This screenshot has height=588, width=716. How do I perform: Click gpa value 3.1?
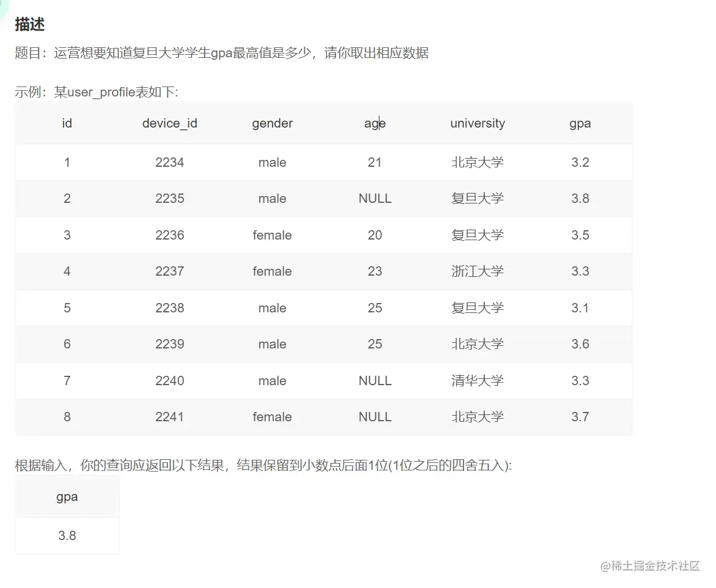(x=580, y=308)
